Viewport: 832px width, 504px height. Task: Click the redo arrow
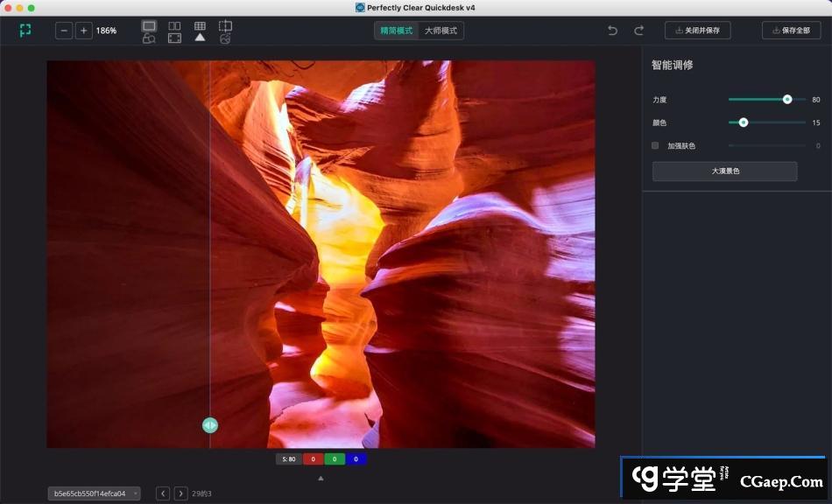[x=638, y=31]
